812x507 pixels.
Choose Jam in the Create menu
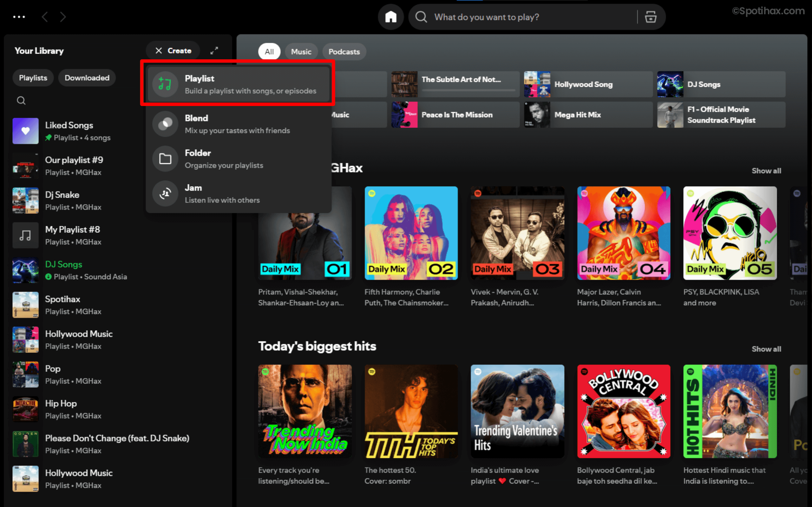(x=239, y=194)
